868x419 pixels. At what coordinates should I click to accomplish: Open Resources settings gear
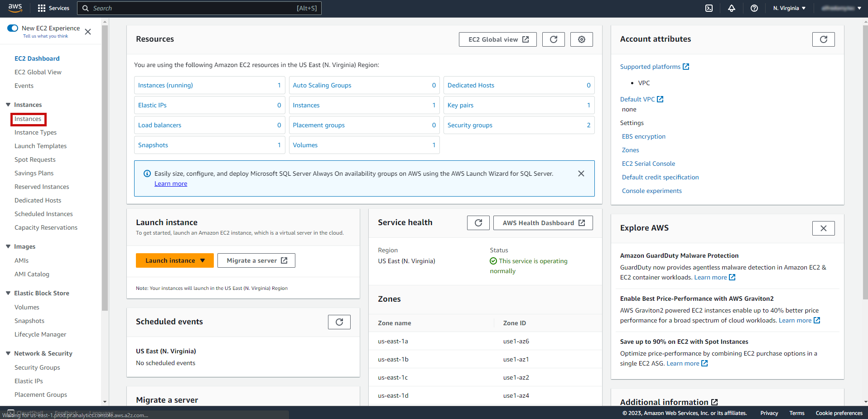(x=582, y=39)
